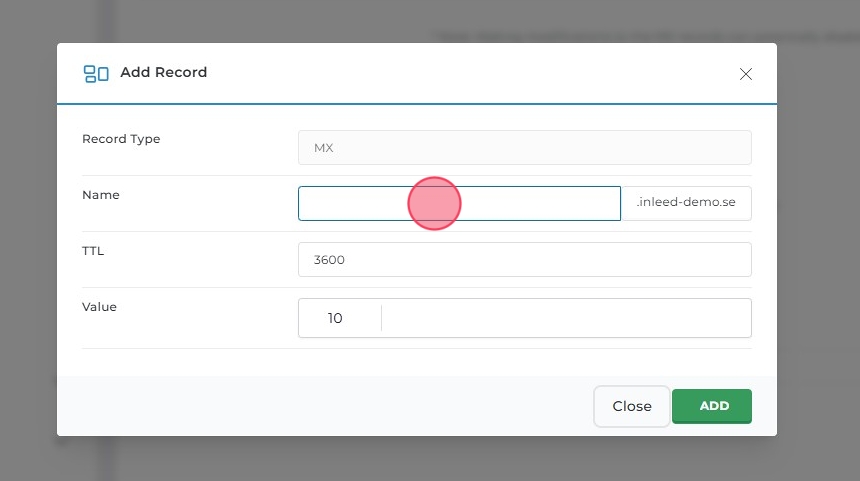Click the Add Record header icon
This screenshot has height=481, width=860.
96,73
